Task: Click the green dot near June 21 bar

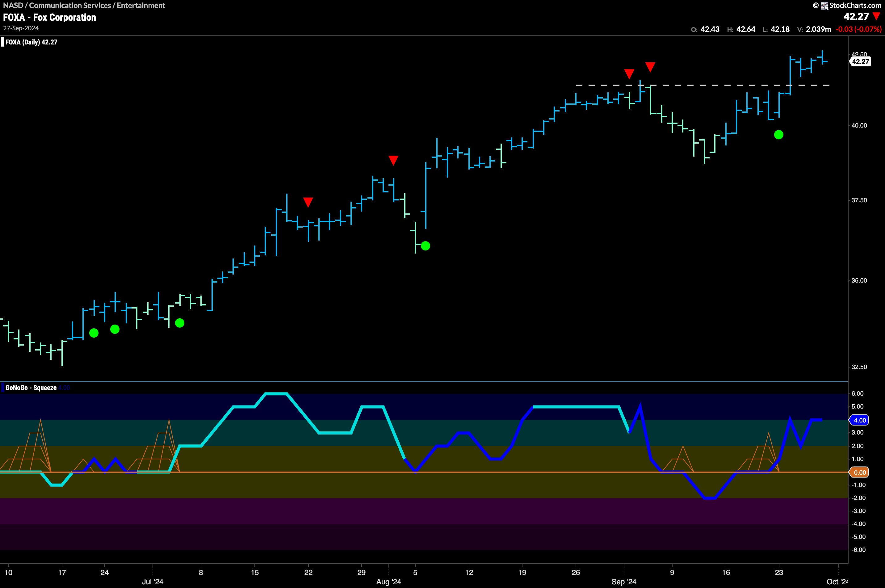Action: pyautogui.click(x=94, y=333)
